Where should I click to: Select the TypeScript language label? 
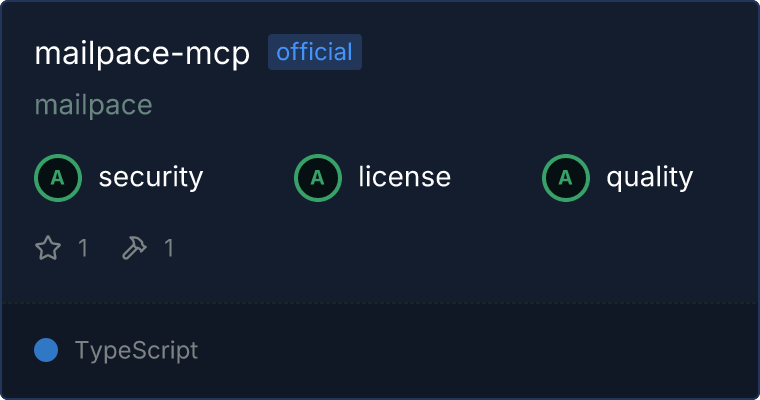click(x=137, y=351)
